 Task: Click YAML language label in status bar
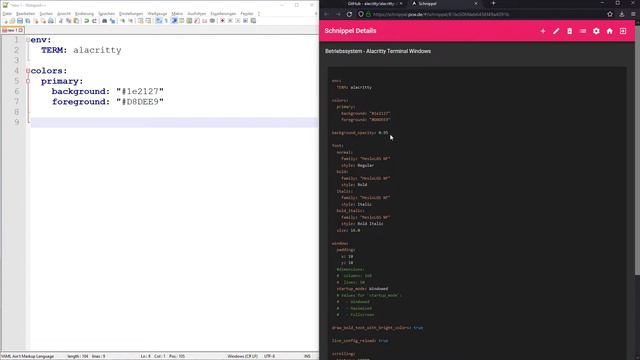tap(27, 356)
